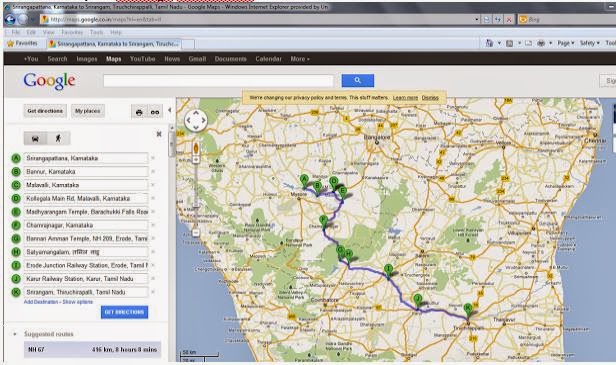Open the Help menu
Viewport: 616px width, 365px height.
click(x=116, y=32)
